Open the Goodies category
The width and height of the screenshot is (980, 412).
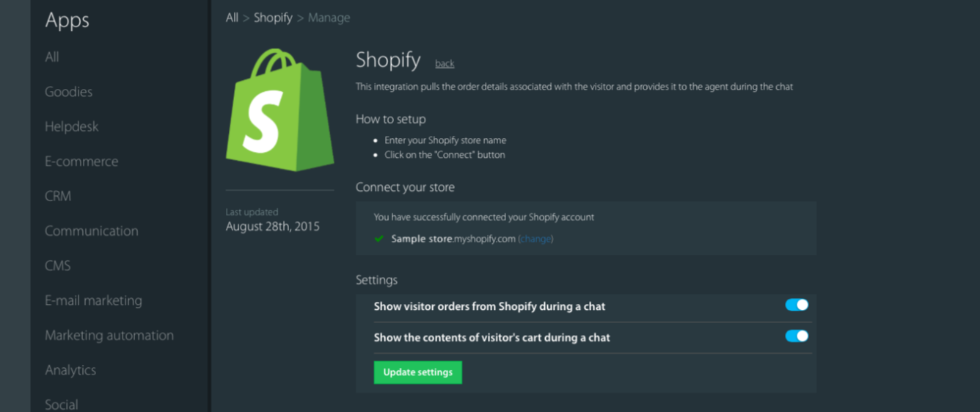point(68,92)
